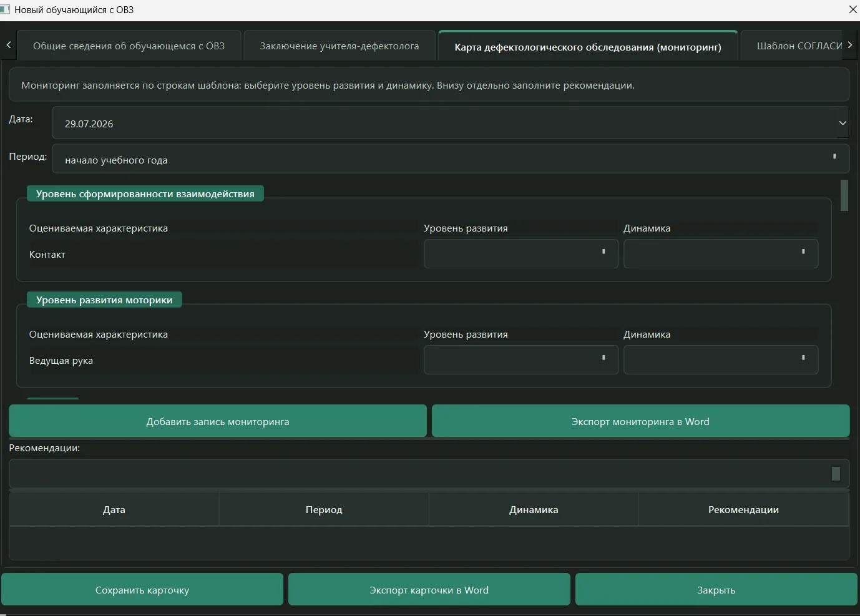
Task: Click the 'Динамика' table column header
Action: click(534, 509)
